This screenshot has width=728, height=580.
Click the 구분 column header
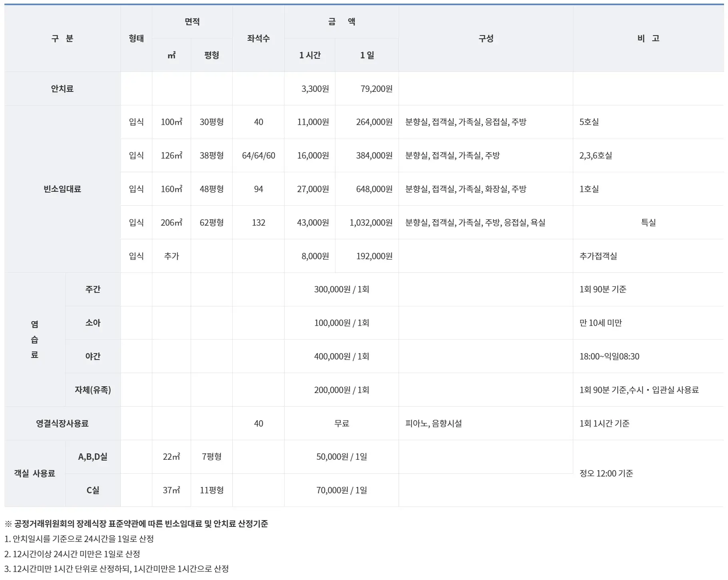pos(62,39)
